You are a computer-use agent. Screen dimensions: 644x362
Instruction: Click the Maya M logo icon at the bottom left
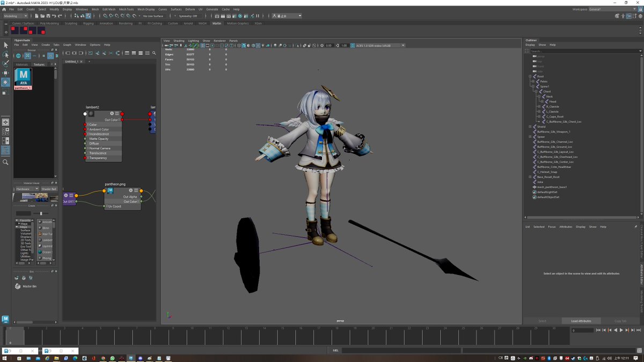pos(5,320)
